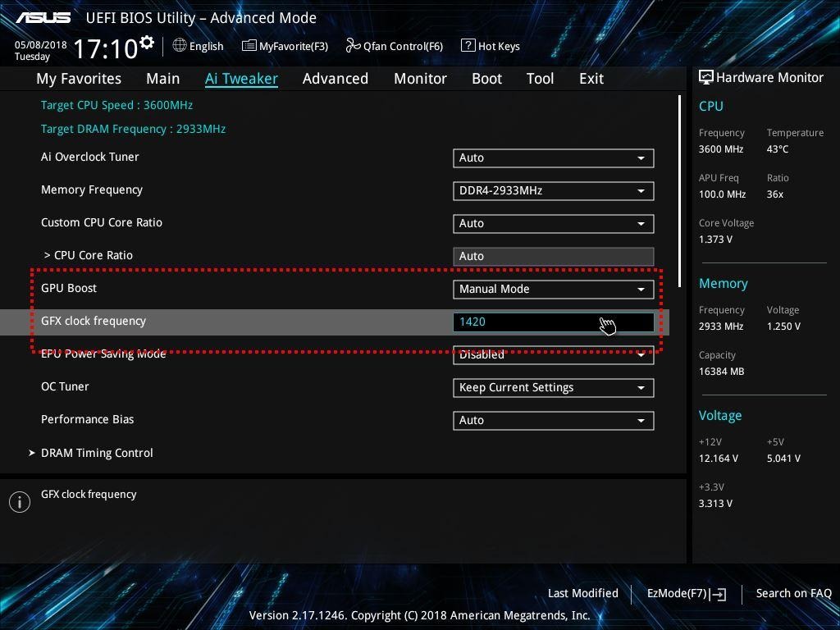Click the GFX clock frequency value field
This screenshot has width=840, height=630.
[553, 322]
